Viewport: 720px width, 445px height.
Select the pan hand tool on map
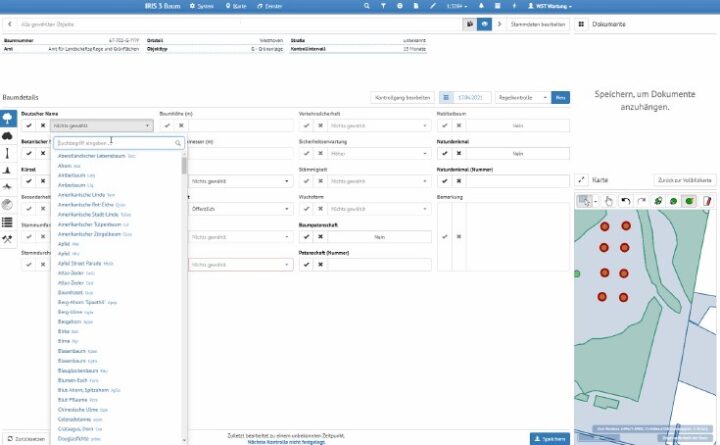[609, 201]
